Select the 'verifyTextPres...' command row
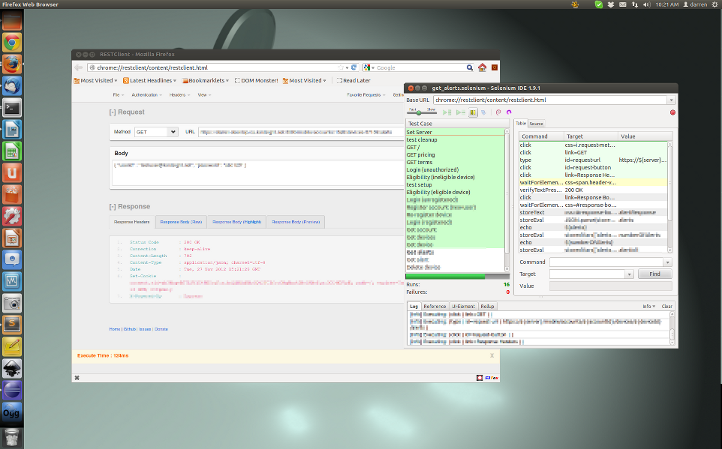The height and width of the screenshot is (449, 722). point(593,190)
